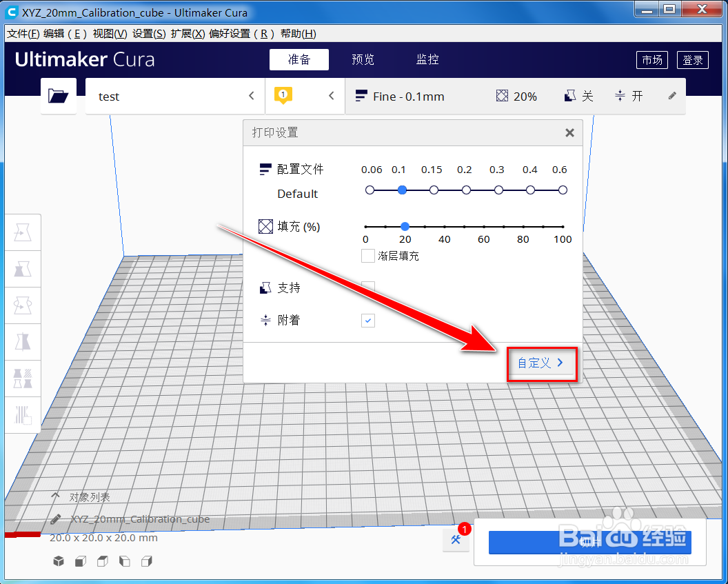
Task: Open the 偏好设置(R) menu
Action: [x=241, y=33]
